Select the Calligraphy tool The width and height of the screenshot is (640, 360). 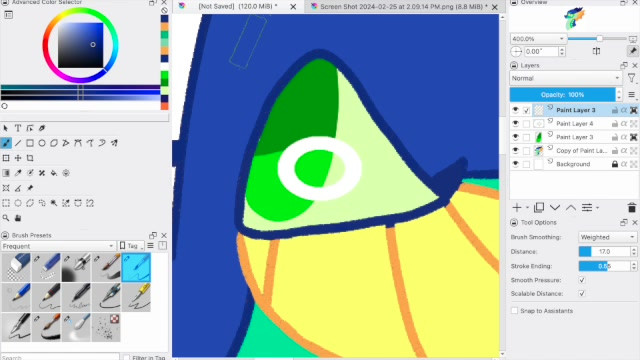pos(42,128)
